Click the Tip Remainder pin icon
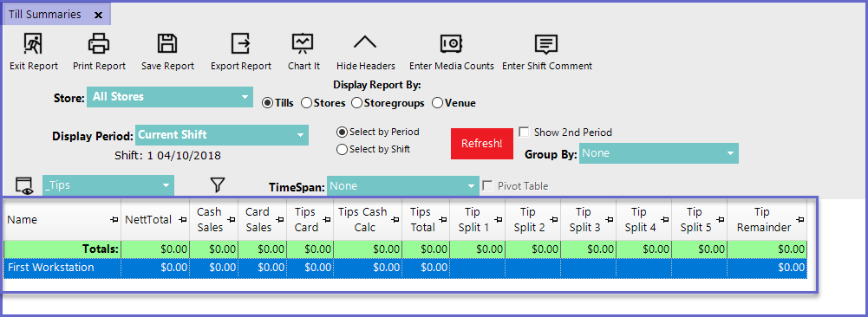Screen dimensions: 868x317 pos(799,220)
